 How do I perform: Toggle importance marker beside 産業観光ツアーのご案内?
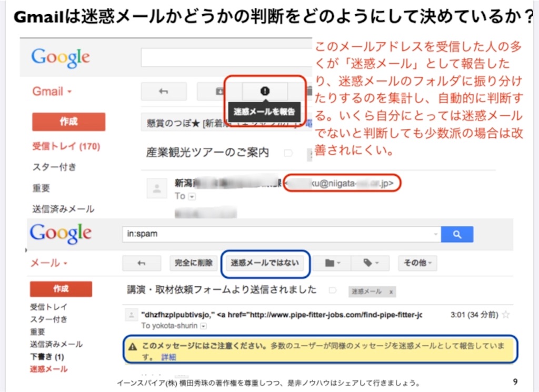click(x=288, y=153)
